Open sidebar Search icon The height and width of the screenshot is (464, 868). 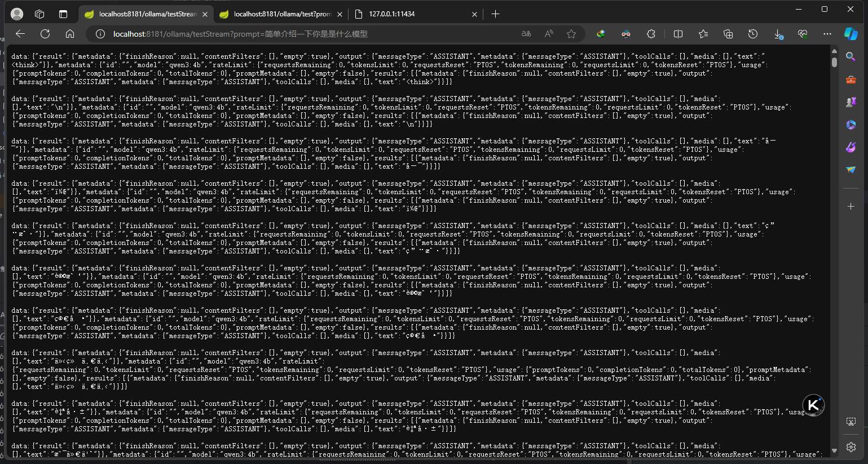(851, 56)
